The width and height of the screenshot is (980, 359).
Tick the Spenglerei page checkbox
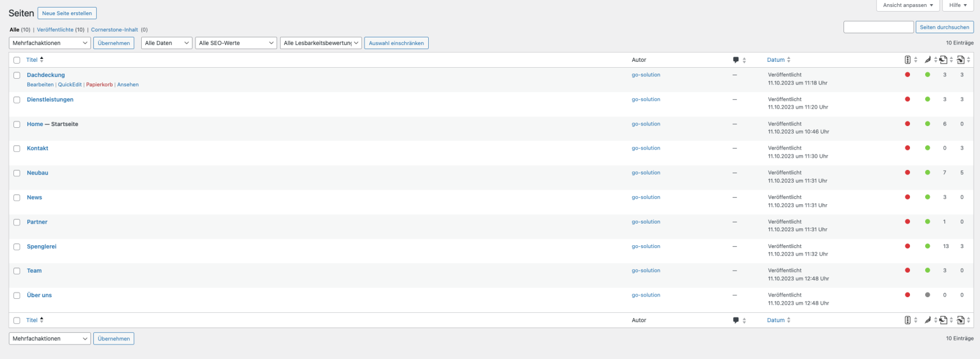coord(17,247)
